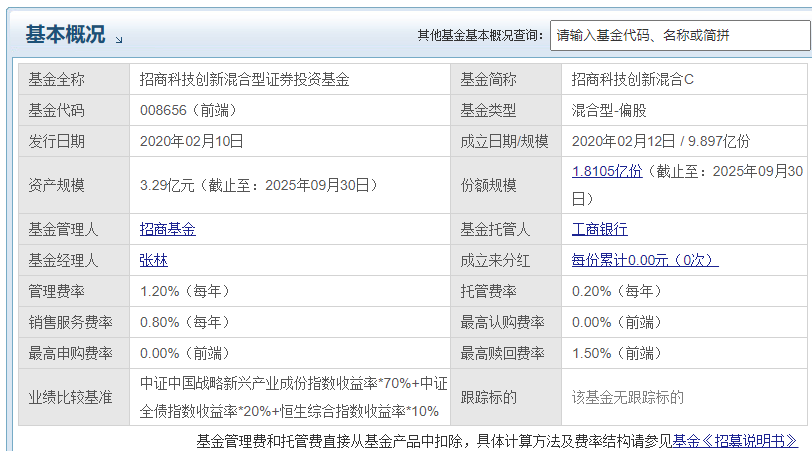Viewport: 812px width, 451px height.
Task: Click the 基金代码 row label
Action: click(56, 110)
